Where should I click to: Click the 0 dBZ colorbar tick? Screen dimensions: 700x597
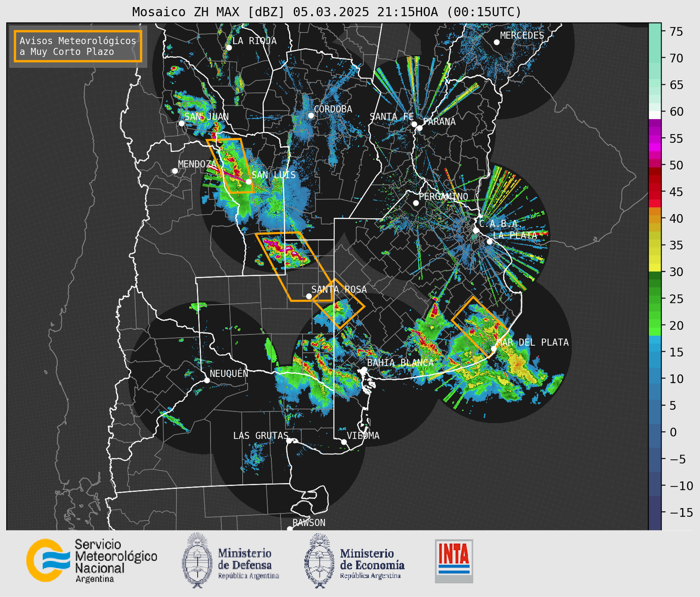(x=673, y=432)
